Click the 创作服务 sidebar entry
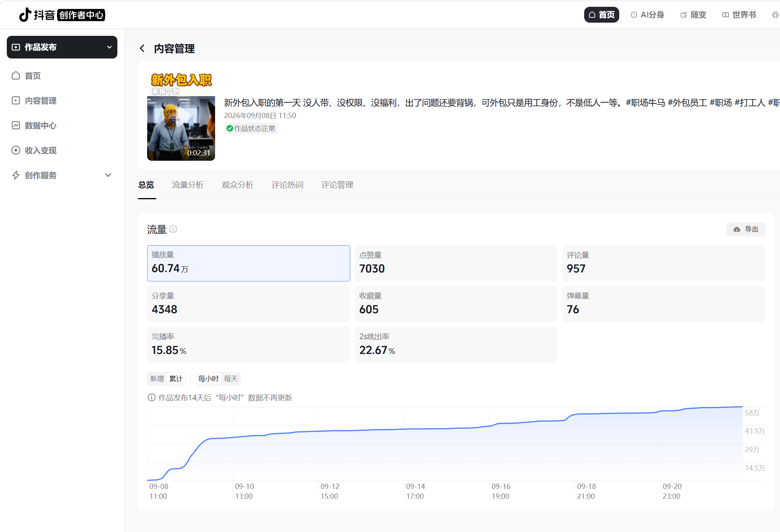 [62, 175]
